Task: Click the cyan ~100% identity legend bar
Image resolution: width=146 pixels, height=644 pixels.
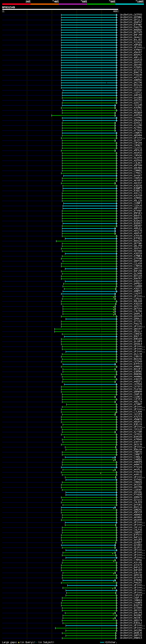Action: [130, 4]
